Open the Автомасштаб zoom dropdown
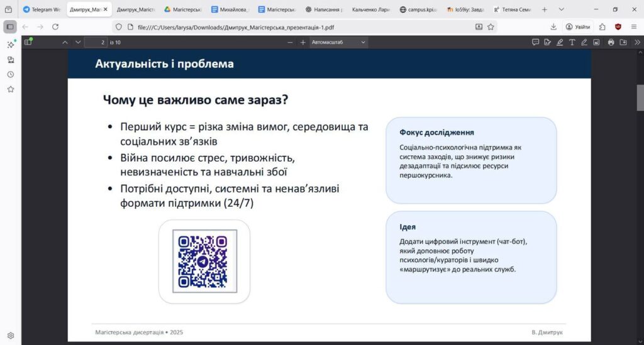 [x=338, y=42]
